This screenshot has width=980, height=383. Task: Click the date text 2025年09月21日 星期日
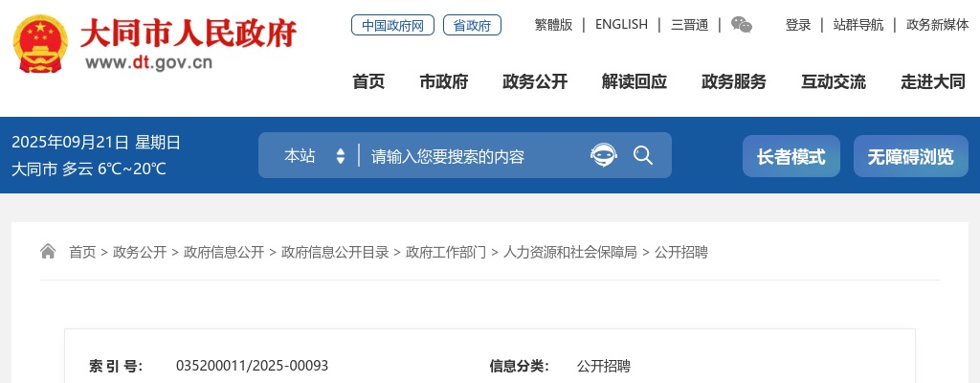[x=97, y=143]
